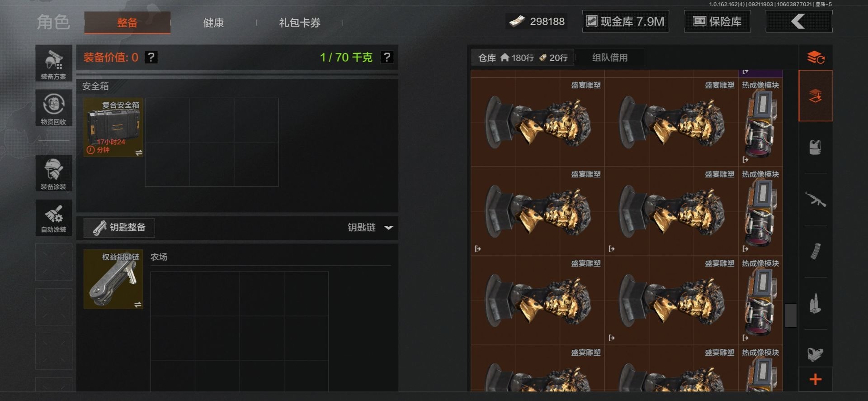Open help for 装备价值 question mark

151,57
